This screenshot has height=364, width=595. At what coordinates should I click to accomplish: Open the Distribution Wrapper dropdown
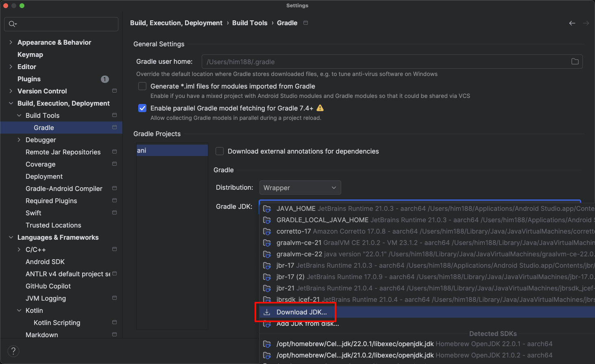[x=300, y=188]
